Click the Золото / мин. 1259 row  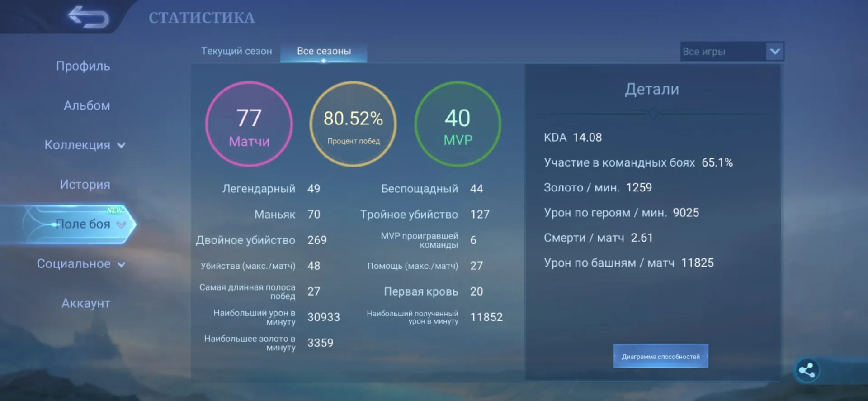tap(598, 187)
